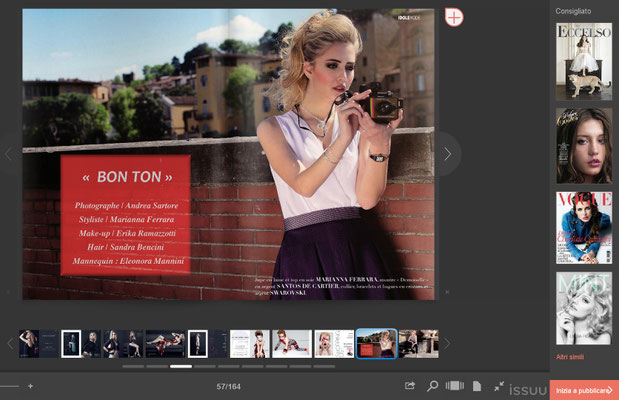This screenshot has width=619, height=400.
Task: Click the zoom slider track
Action: point(9,386)
